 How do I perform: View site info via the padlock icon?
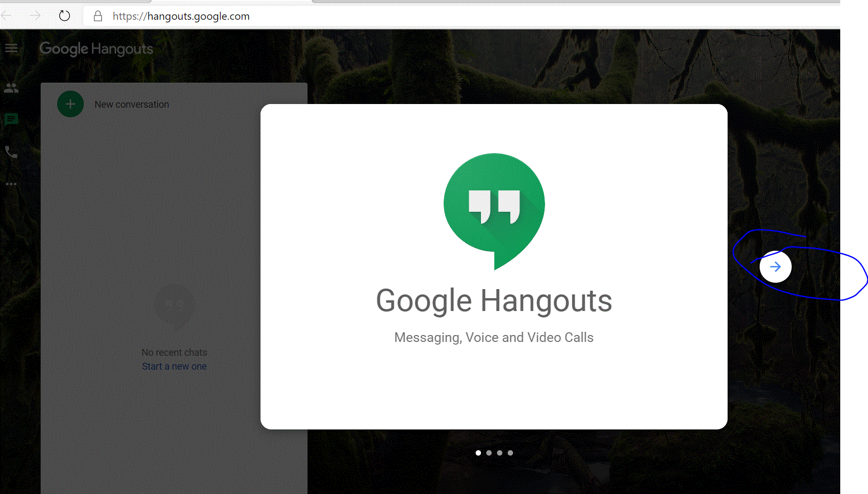click(x=98, y=16)
